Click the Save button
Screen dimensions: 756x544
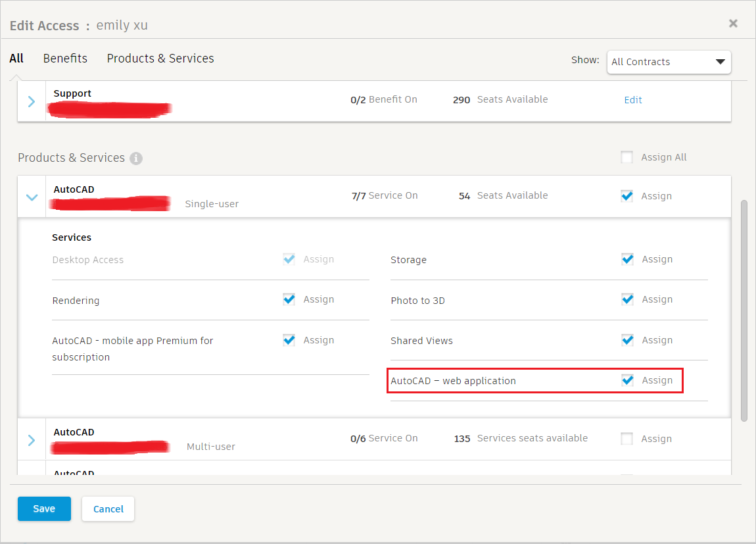(x=44, y=508)
